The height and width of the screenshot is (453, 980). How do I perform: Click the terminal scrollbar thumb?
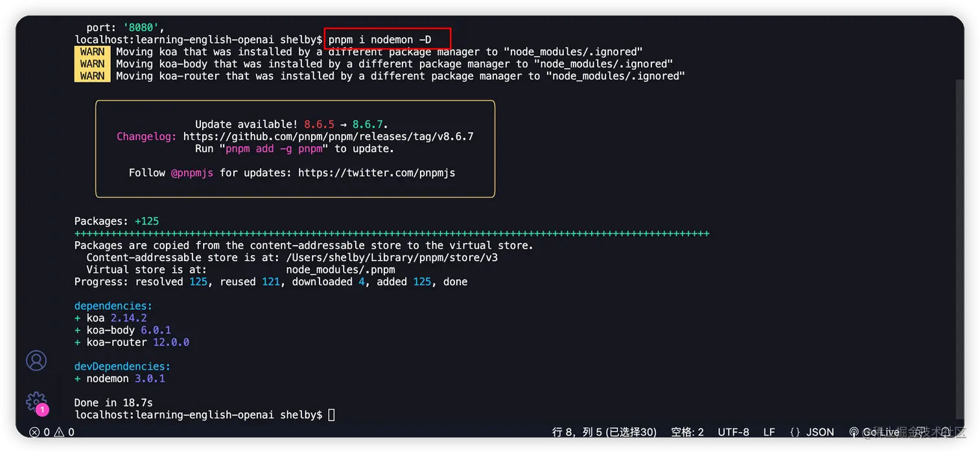tap(960, 250)
